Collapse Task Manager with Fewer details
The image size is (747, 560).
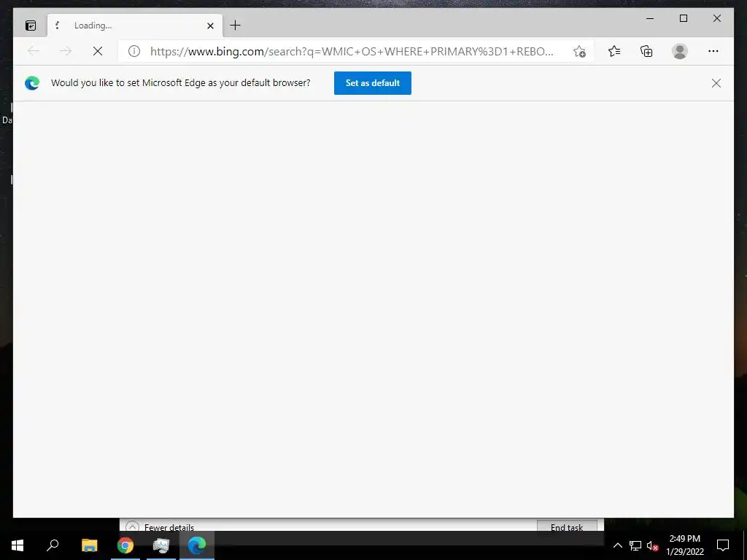pos(160,526)
